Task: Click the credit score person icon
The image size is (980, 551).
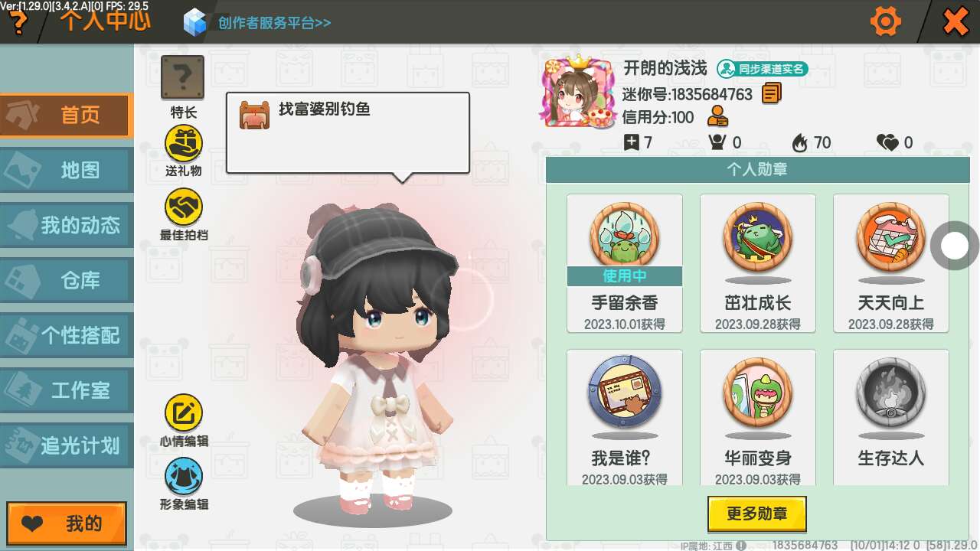Action: pos(717,117)
